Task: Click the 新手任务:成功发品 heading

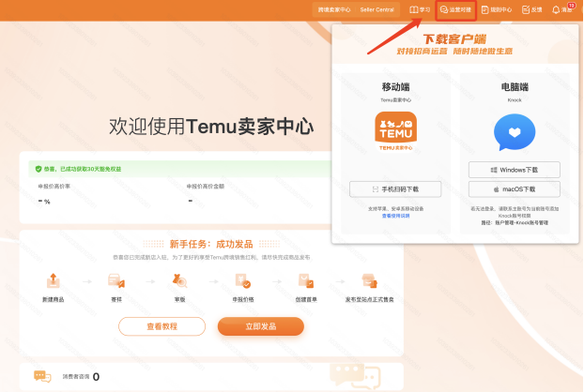Action: (211, 244)
